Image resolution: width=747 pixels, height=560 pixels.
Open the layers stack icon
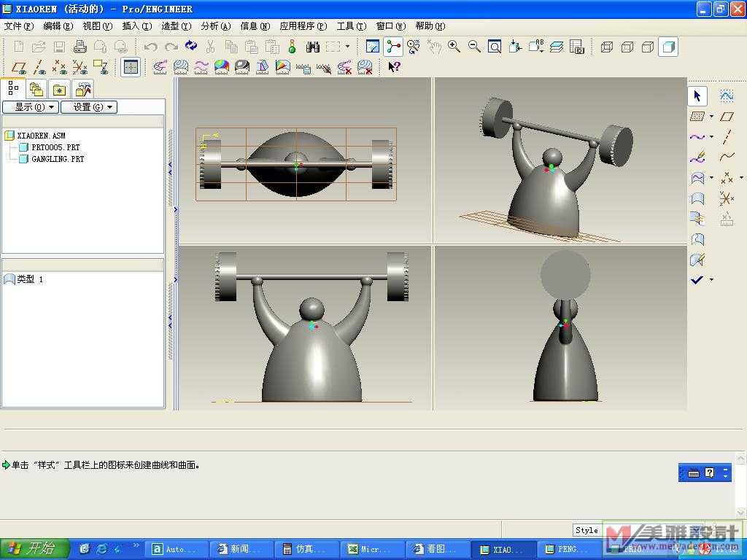point(557,47)
